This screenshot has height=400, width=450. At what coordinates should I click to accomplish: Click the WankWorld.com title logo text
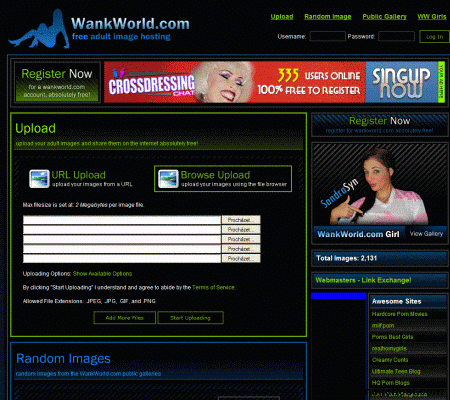point(130,24)
